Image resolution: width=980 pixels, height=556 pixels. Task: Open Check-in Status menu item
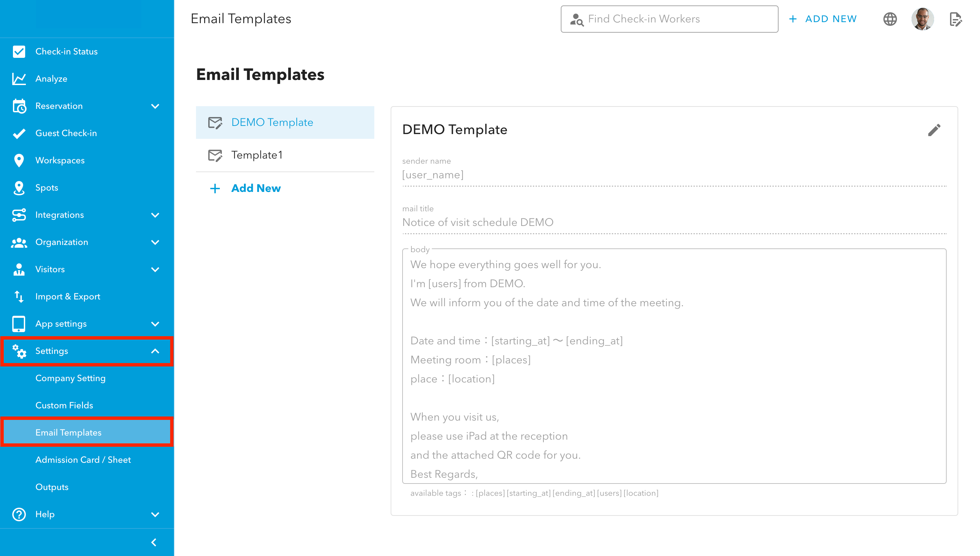87,52
